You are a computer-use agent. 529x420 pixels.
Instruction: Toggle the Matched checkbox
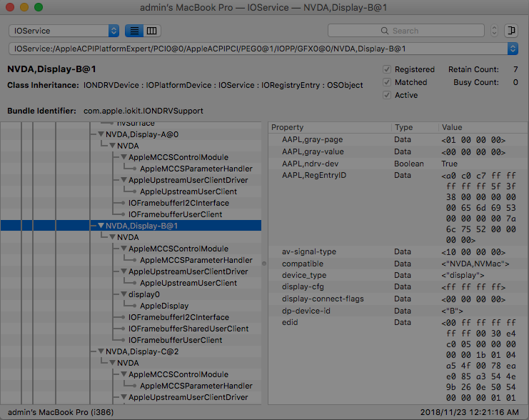387,82
